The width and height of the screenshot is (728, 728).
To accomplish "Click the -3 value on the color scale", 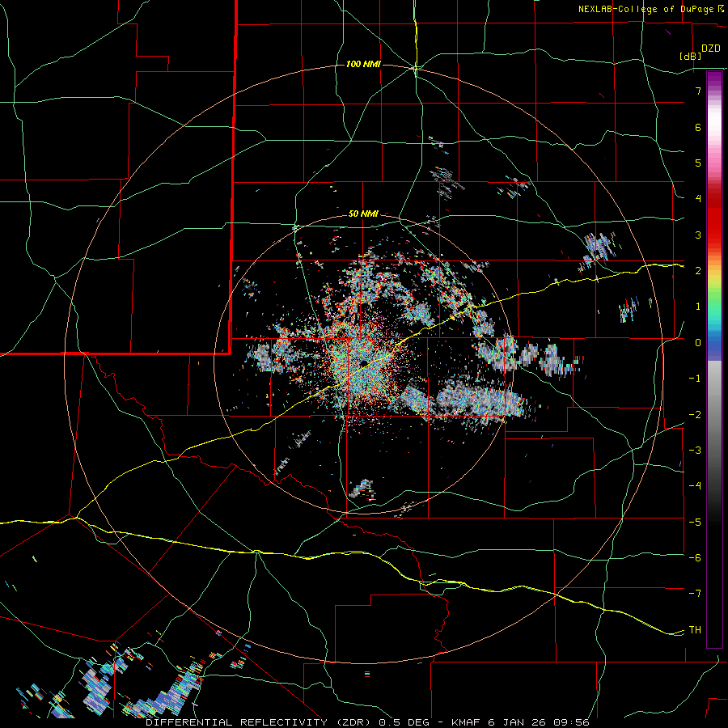I will (695, 451).
